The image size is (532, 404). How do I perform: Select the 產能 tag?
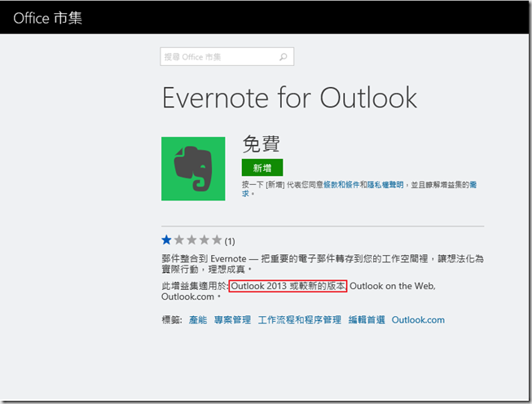(x=198, y=320)
